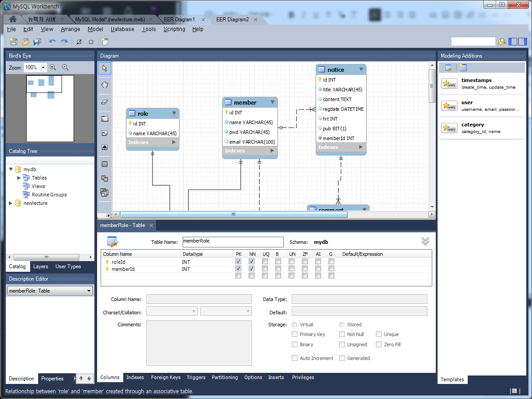Click the Table Name input field
Image resolution: width=532 pixels, height=399 pixels.
[x=233, y=242]
